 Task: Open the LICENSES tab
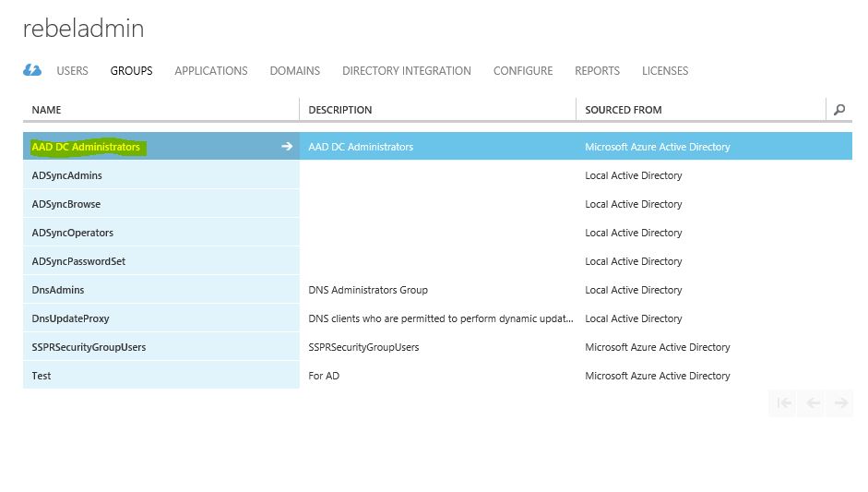pos(665,71)
